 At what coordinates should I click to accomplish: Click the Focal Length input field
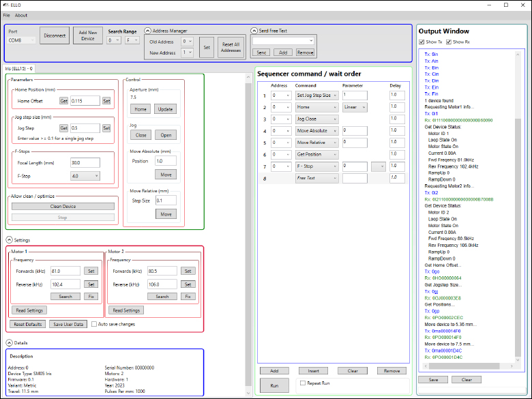[x=85, y=163]
